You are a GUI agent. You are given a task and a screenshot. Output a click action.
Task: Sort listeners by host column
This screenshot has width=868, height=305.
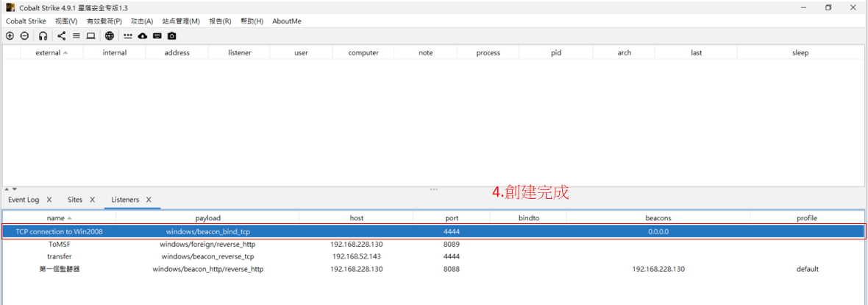[357, 218]
